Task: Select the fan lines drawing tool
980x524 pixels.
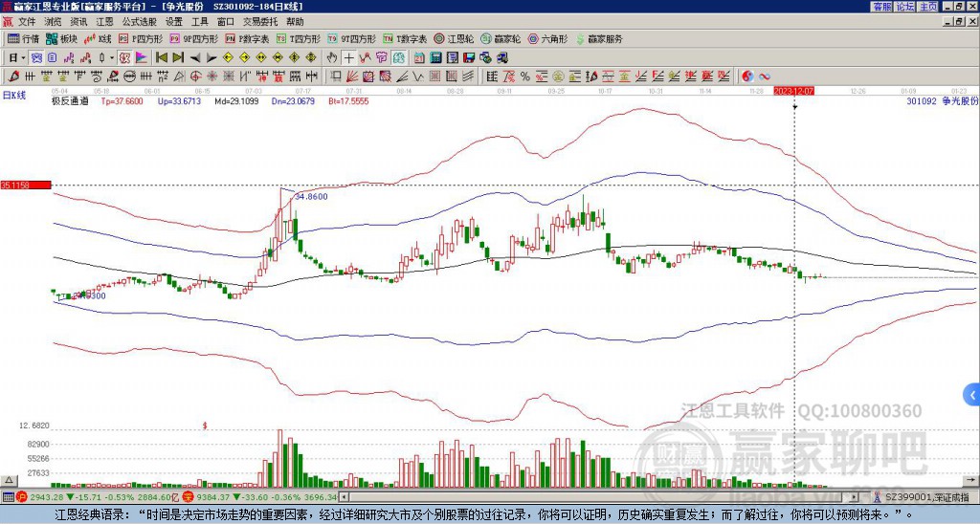Action: tap(351, 76)
